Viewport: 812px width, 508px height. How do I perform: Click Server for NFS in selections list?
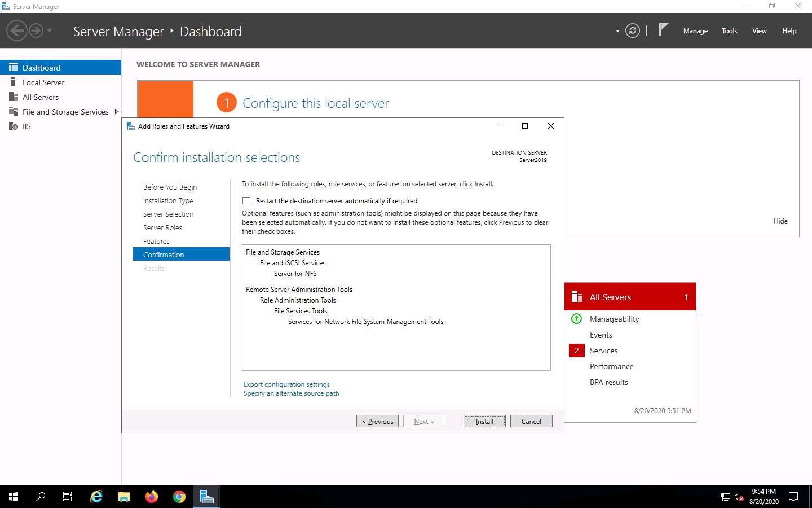pyautogui.click(x=295, y=274)
